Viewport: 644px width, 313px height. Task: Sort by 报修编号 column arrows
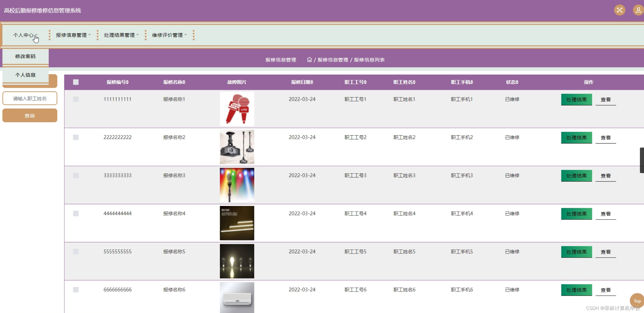click(x=127, y=82)
